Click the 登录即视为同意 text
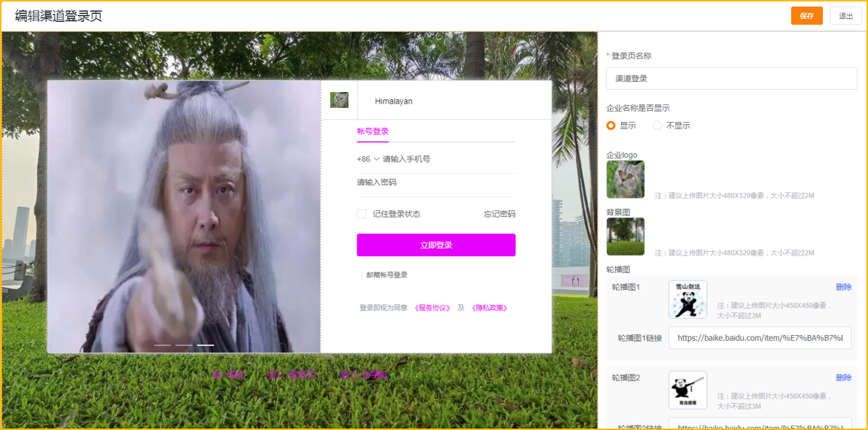 384,307
